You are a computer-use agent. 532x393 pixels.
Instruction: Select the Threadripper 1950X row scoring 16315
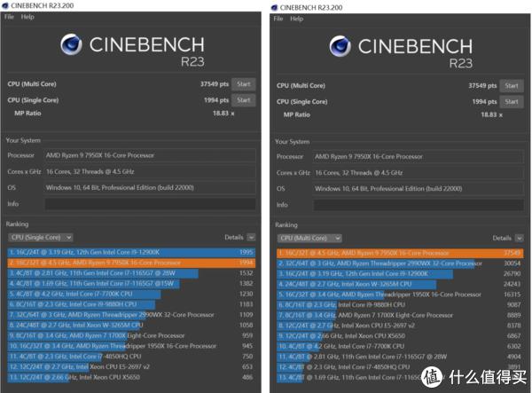point(400,295)
